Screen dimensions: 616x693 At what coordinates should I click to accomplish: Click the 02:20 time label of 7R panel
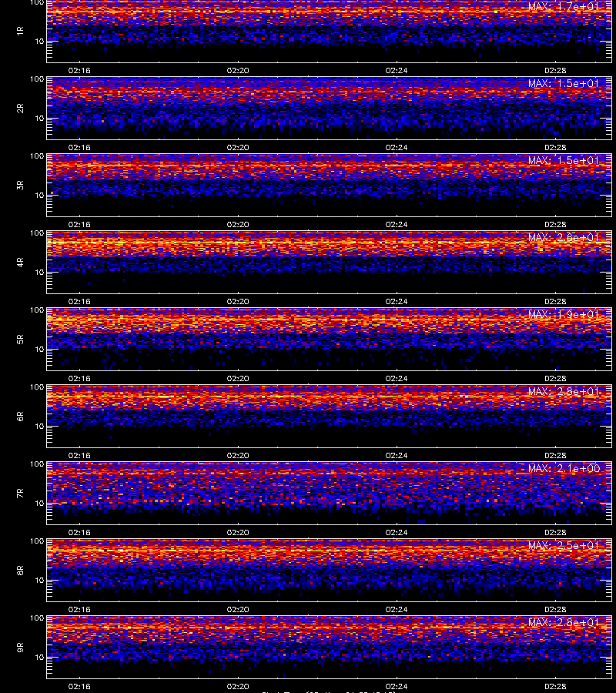[x=238, y=533]
